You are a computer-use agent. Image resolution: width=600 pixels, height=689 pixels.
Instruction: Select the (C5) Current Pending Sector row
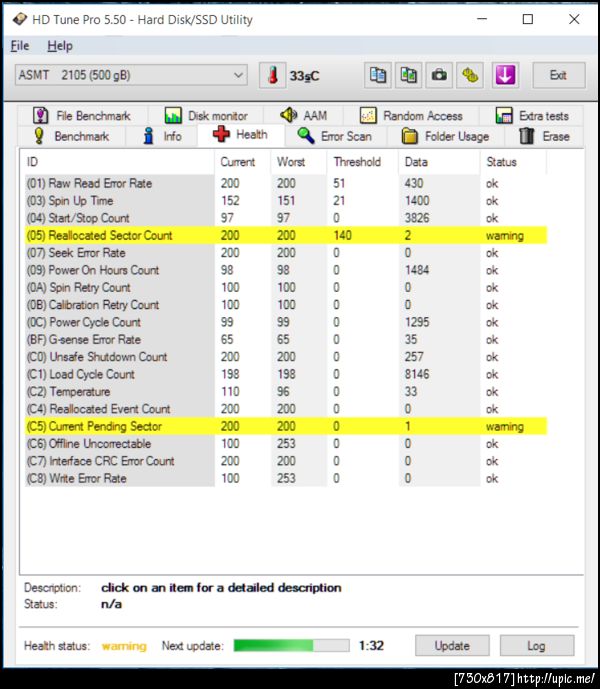point(286,426)
